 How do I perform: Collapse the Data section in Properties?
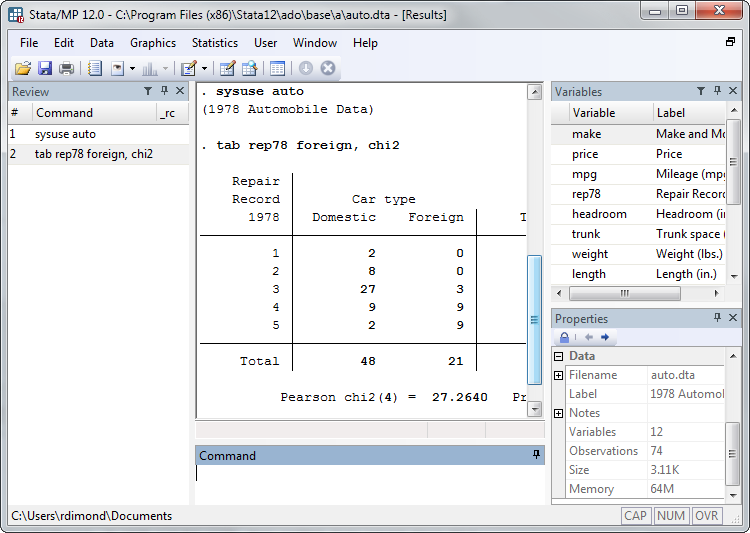(x=559, y=356)
